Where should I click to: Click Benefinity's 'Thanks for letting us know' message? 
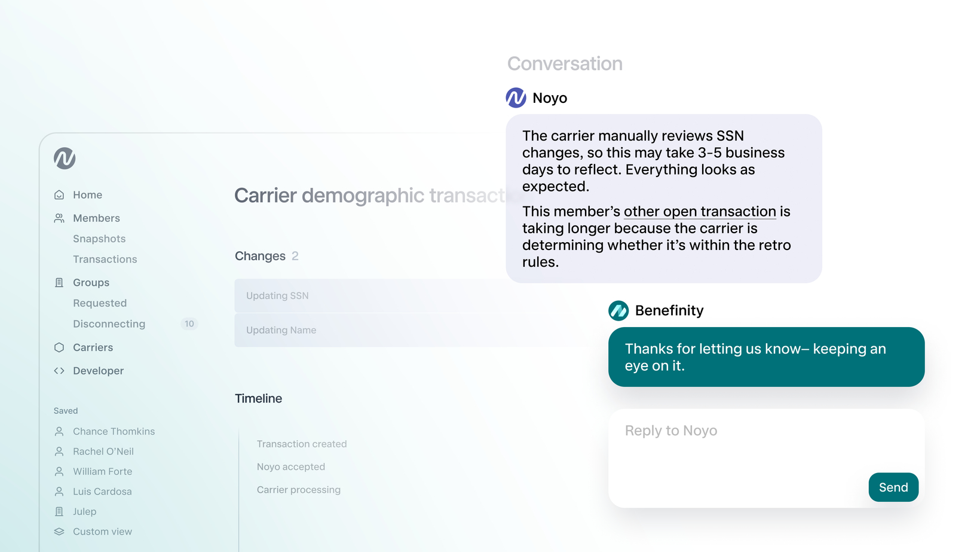pyautogui.click(x=766, y=357)
